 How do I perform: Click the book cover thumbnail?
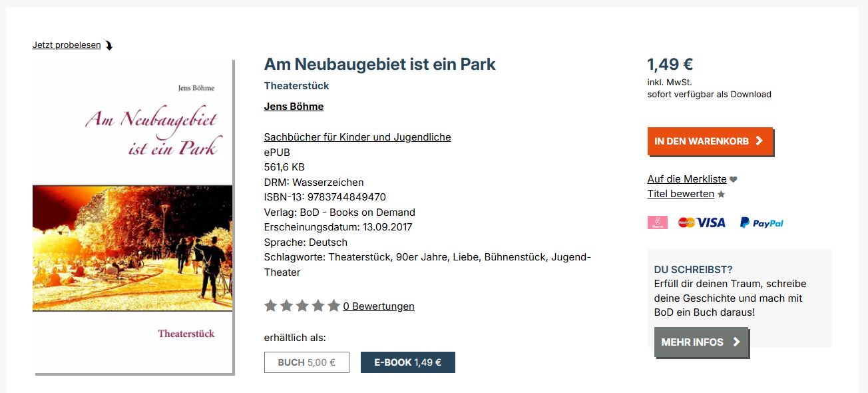[x=133, y=216]
